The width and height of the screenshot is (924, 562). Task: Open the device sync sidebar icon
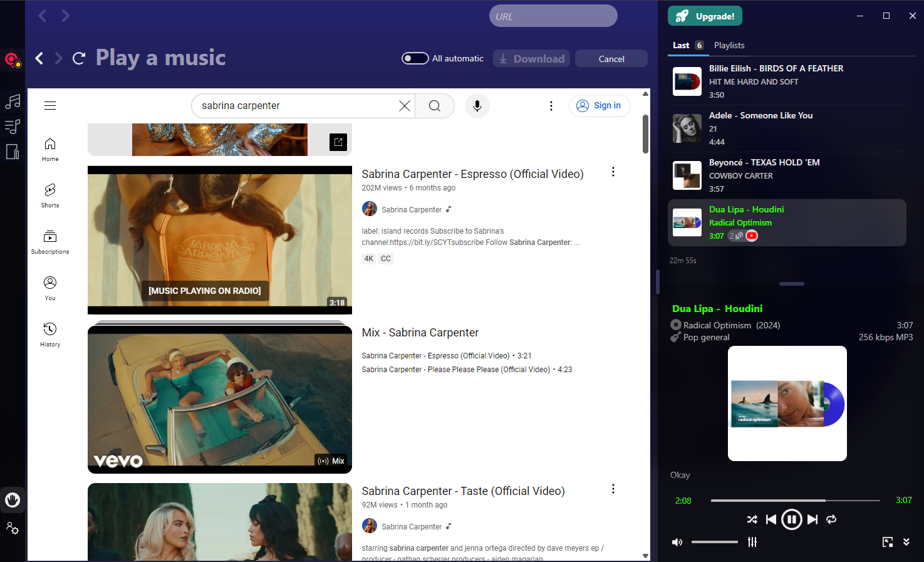click(13, 152)
